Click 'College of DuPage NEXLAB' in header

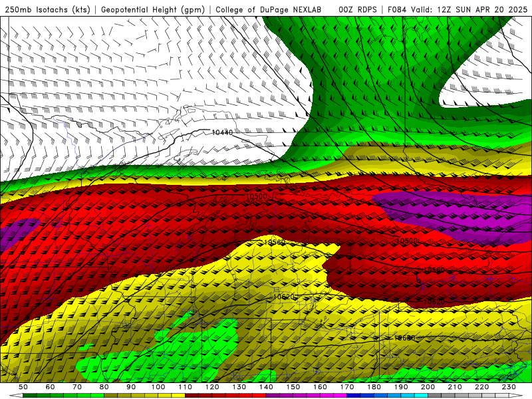point(268,10)
